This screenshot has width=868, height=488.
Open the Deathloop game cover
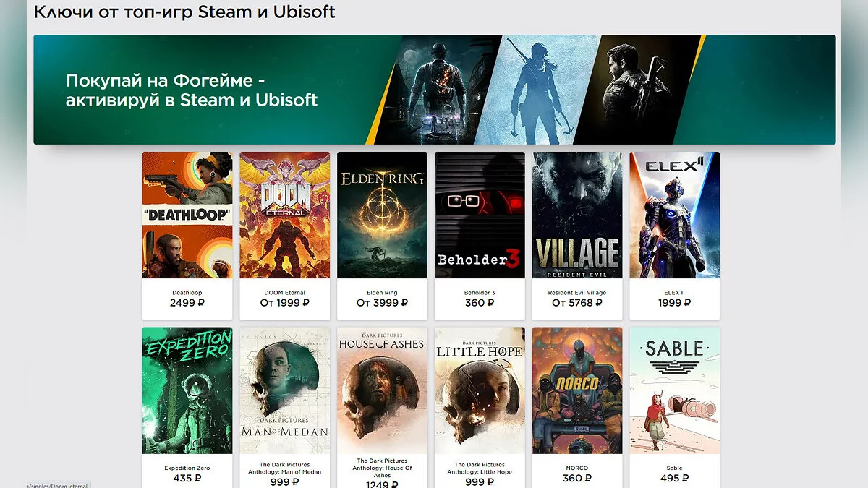point(187,215)
